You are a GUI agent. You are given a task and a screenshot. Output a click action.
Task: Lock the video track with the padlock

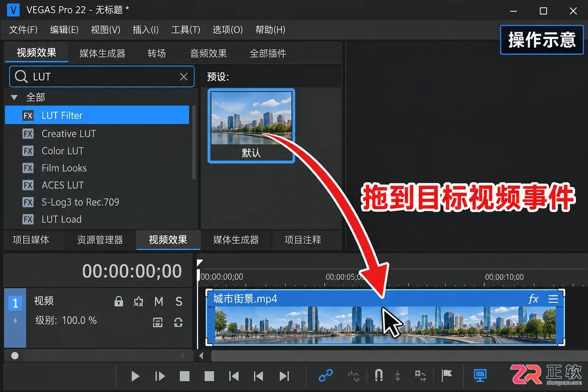pos(119,301)
